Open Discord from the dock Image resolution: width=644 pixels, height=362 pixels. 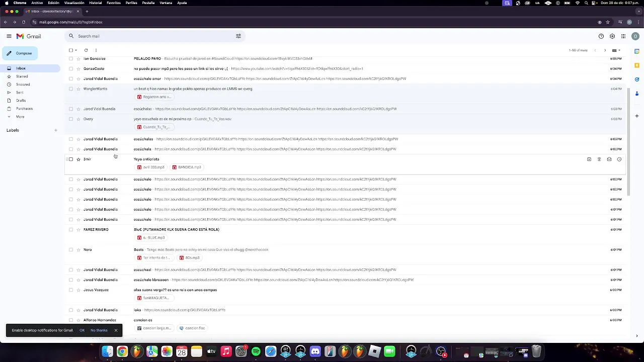click(315, 351)
